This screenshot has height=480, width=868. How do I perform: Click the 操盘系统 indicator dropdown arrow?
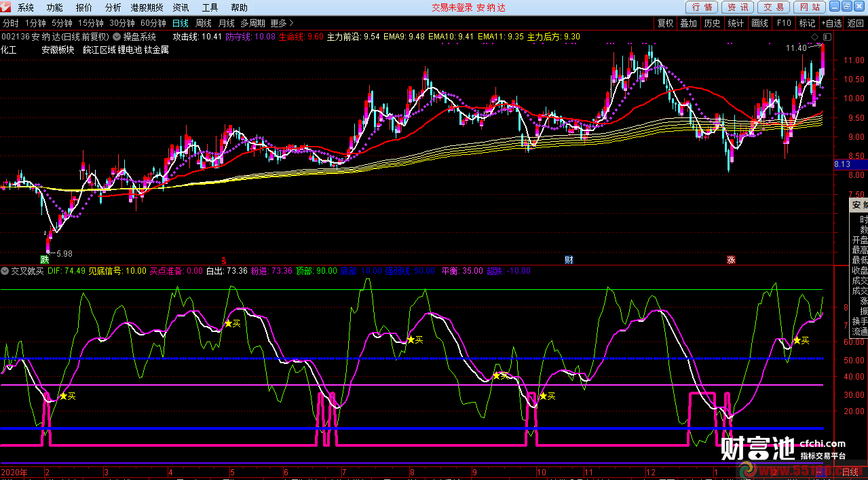coord(117,37)
